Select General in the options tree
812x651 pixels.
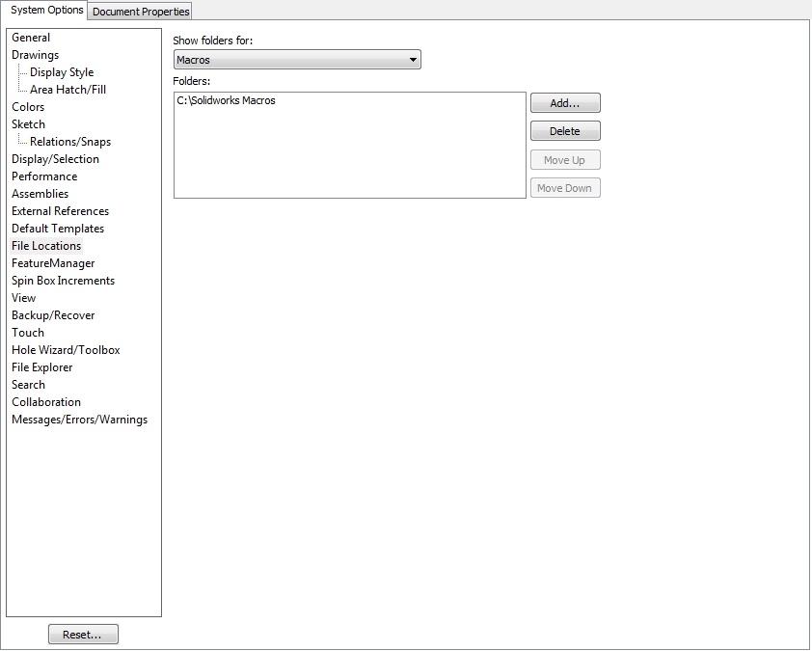pos(31,38)
